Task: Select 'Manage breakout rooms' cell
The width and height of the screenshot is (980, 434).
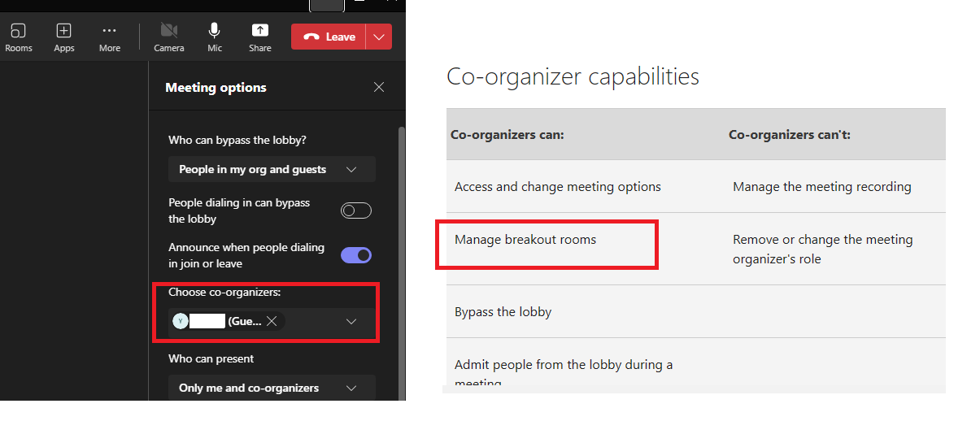Action: pyautogui.click(x=525, y=239)
